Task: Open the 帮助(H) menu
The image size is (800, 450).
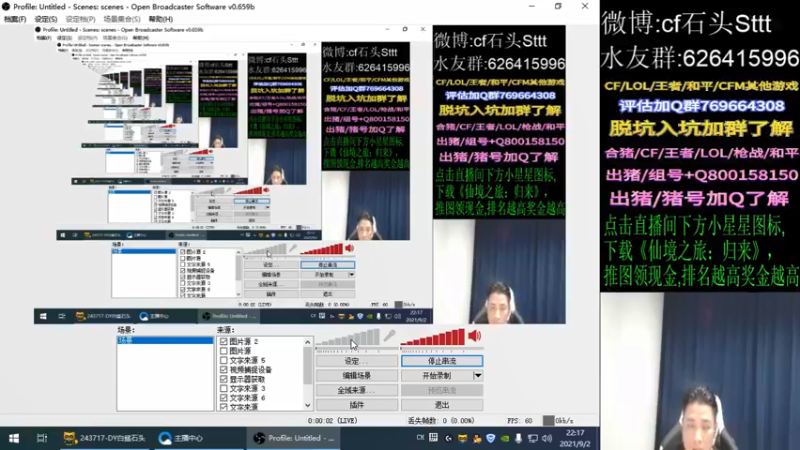Action: coord(161,19)
